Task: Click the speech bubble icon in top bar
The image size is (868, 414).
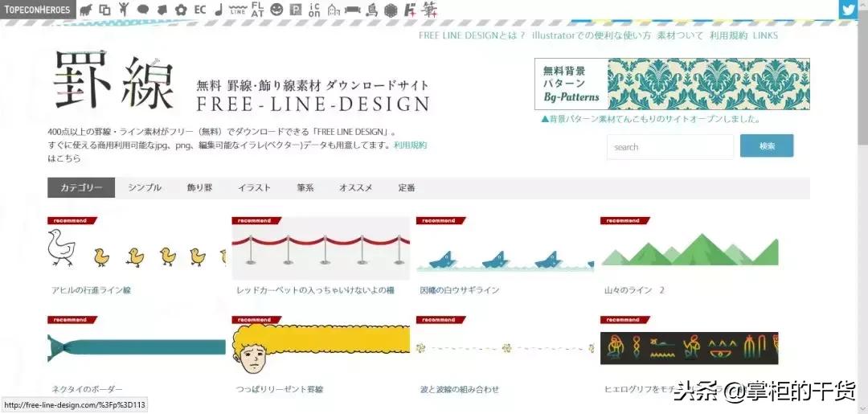Action: (x=143, y=10)
